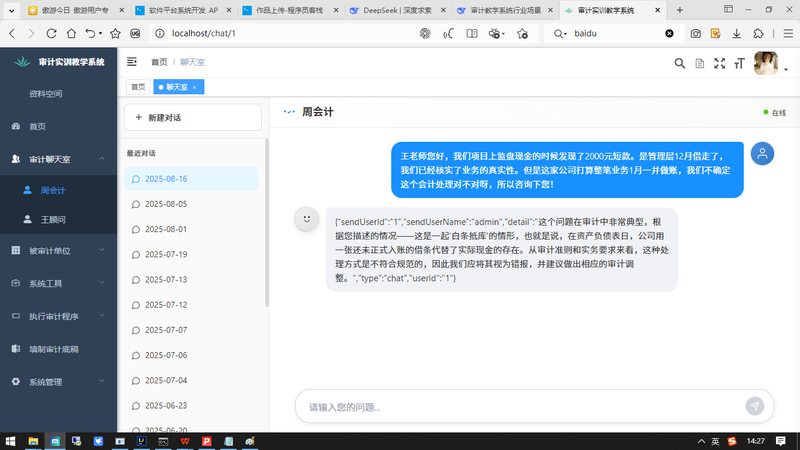Open the document icon in header
The width and height of the screenshot is (800, 450).
[x=699, y=63]
